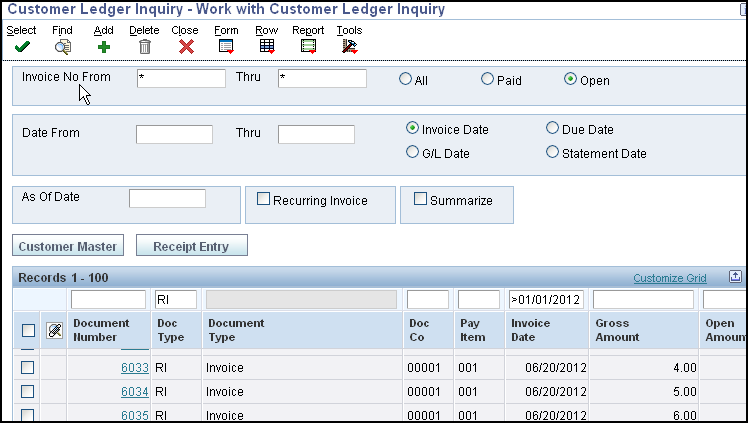Viewport: 748px width, 423px height.
Task: Open the Select menu label
Action: 21,30
